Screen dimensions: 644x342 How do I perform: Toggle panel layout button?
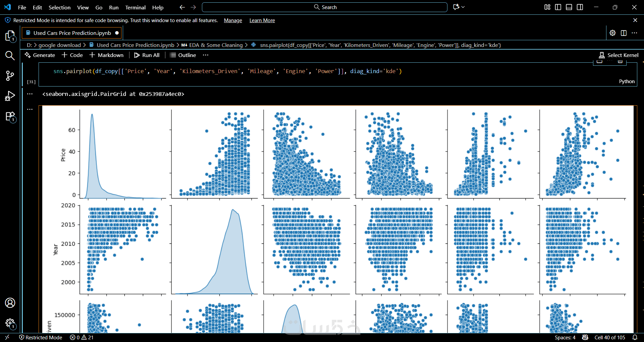click(569, 7)
